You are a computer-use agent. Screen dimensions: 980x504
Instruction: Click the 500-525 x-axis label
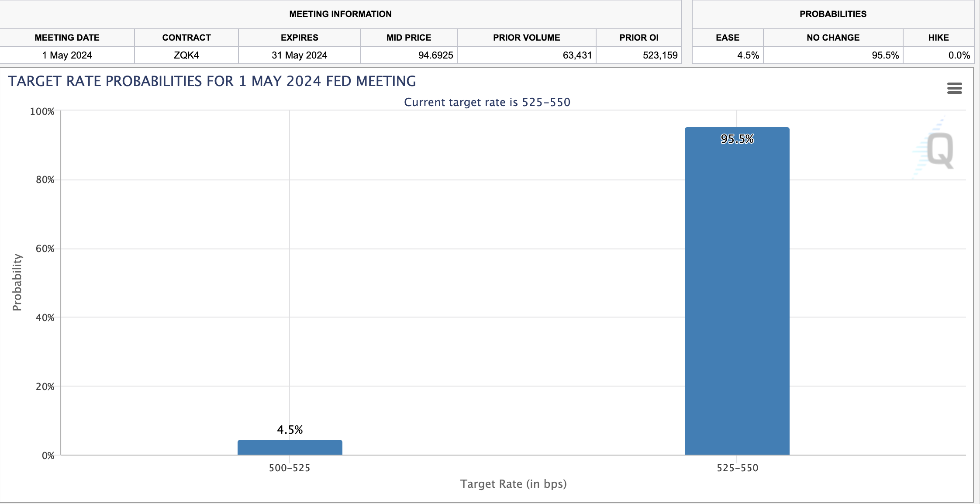[x=290, y=468]
